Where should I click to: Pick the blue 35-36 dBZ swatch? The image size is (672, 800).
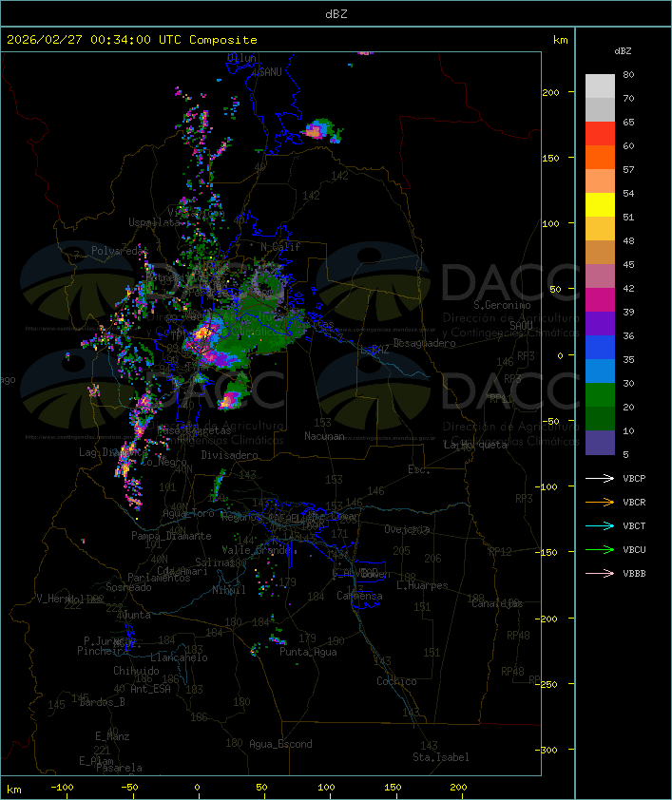(x=600, y=348)
